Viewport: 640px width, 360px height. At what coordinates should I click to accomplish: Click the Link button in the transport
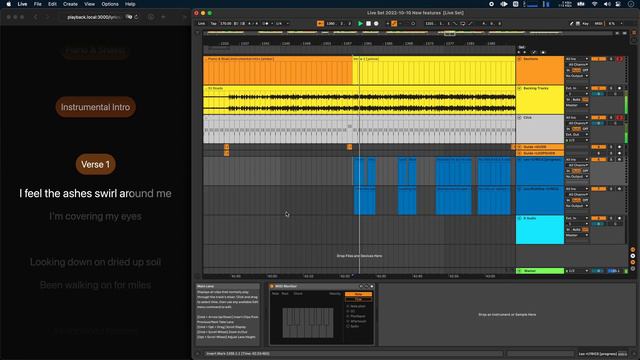click(x=201, y=24)
